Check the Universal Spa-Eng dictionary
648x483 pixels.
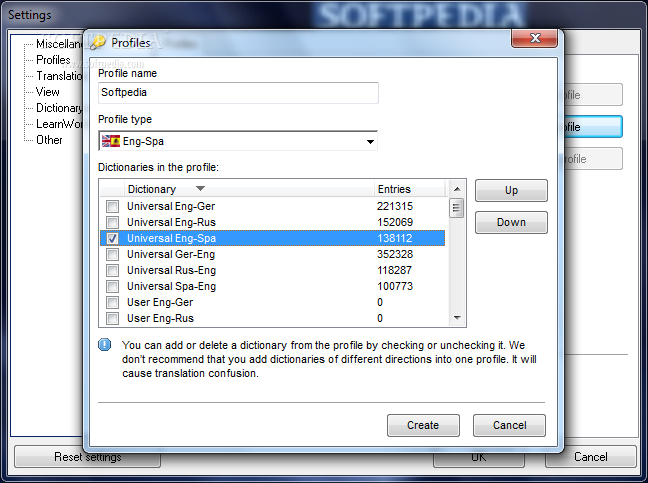[112, 286]
